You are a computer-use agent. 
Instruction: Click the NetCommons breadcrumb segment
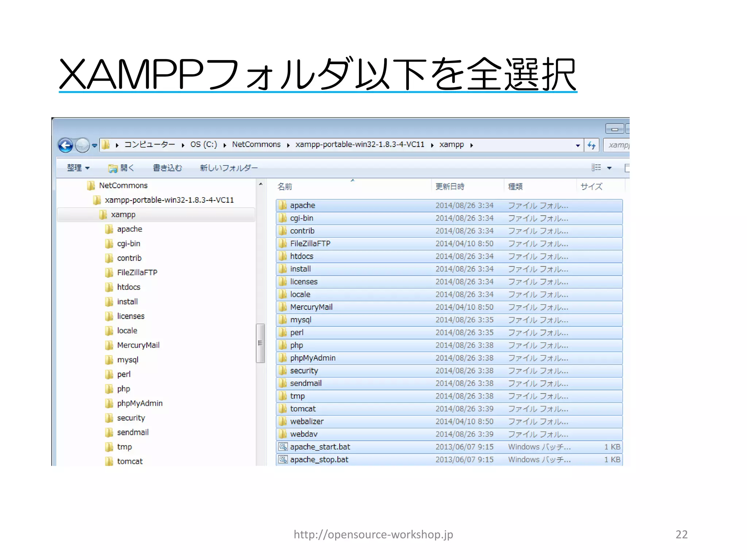(x=256, y=144)
